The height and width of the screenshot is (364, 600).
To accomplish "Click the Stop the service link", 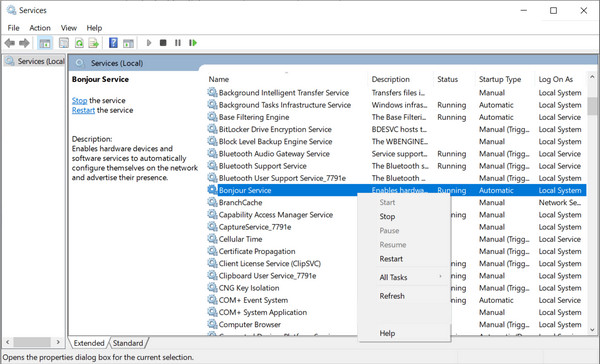I will tap(80, 100).
